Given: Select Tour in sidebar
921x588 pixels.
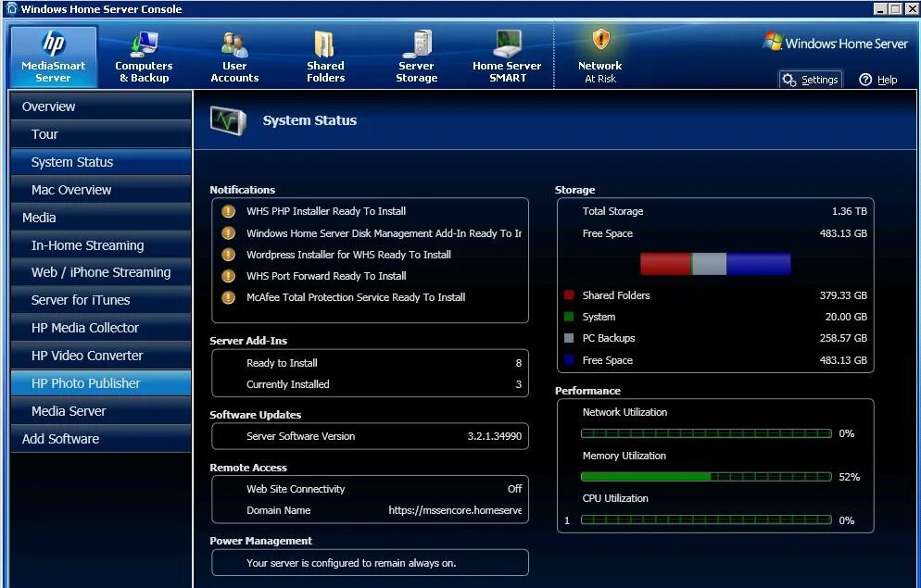Looking at the screenshot, I should coord(100,134).
